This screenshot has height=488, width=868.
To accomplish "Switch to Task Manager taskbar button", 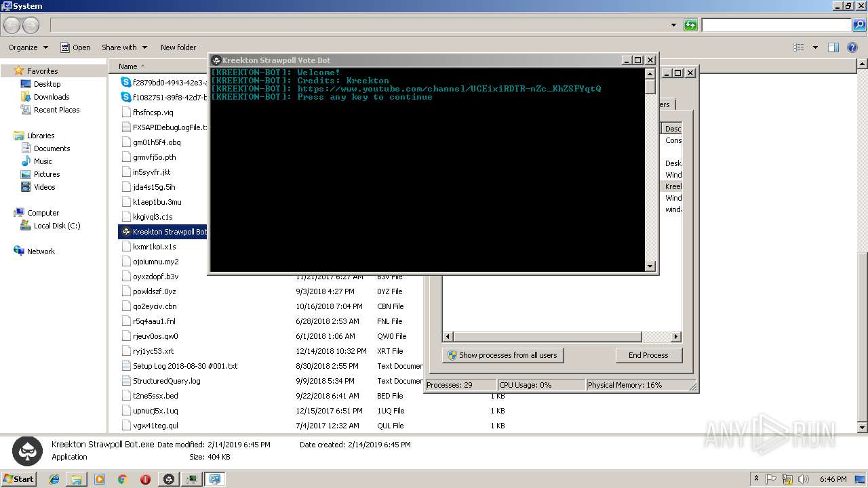I will coord(192,479).
